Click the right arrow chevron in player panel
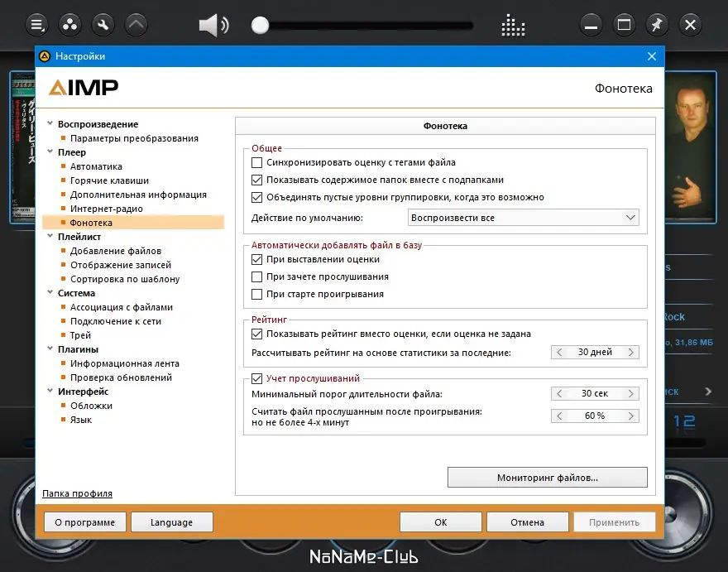Screen dimensions: 728x572 (708, 392)
